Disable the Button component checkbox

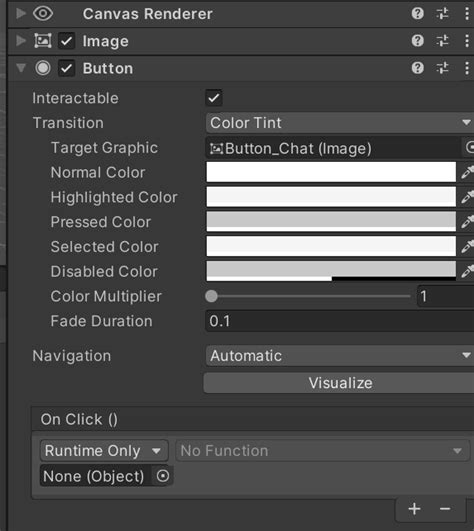click(66, 68)
